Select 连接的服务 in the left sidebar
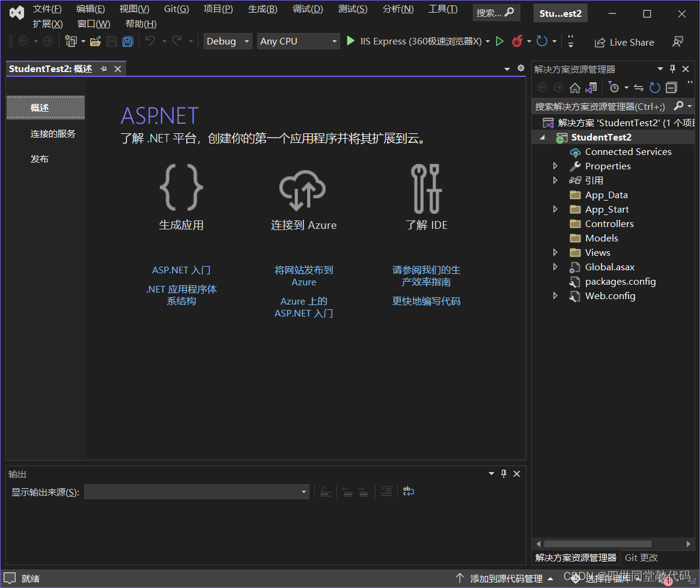 (x=53, y=134)
